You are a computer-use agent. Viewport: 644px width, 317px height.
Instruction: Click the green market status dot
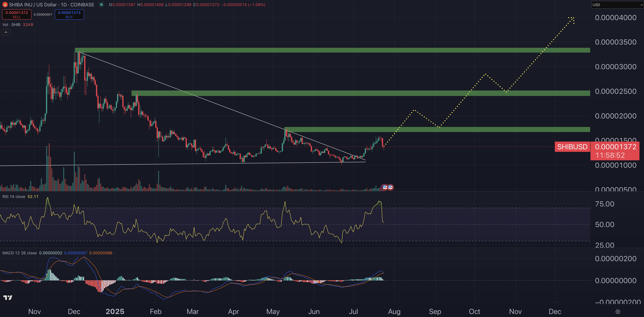coord(101,5)
